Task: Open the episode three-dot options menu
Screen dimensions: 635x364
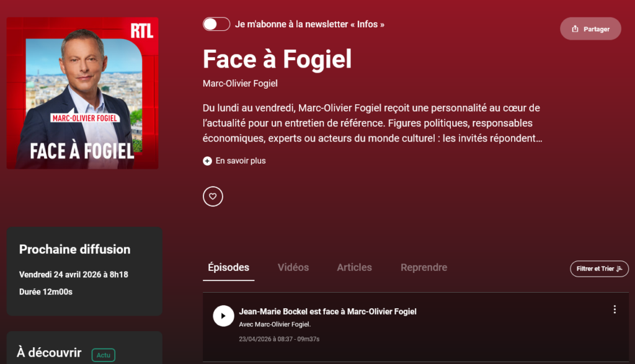Action: (x=615, y=309)
